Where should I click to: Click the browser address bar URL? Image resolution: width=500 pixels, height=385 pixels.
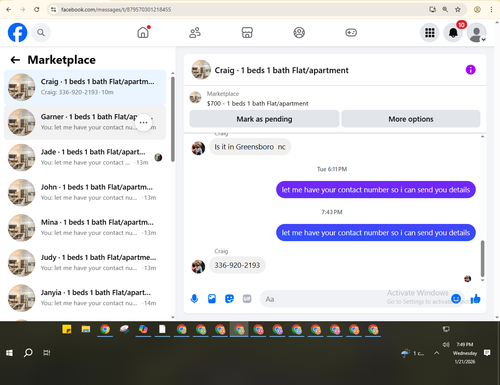point(116,10)
